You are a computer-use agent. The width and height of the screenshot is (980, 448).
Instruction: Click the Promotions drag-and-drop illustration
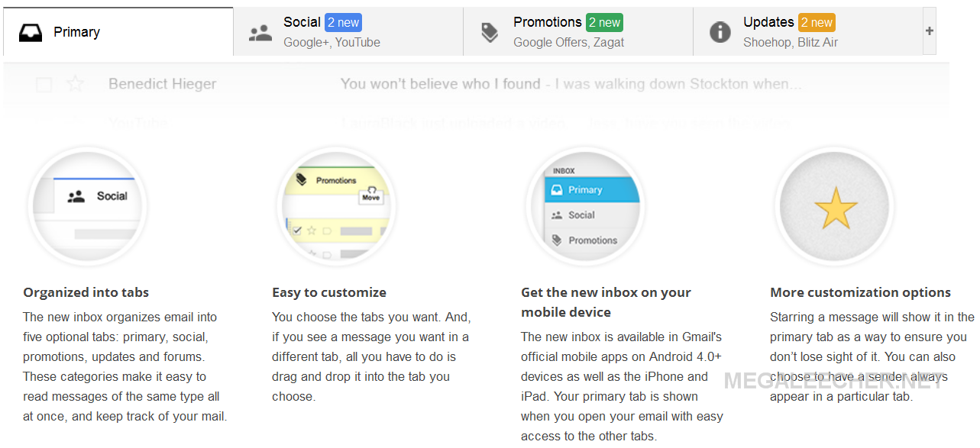[337, 205]
